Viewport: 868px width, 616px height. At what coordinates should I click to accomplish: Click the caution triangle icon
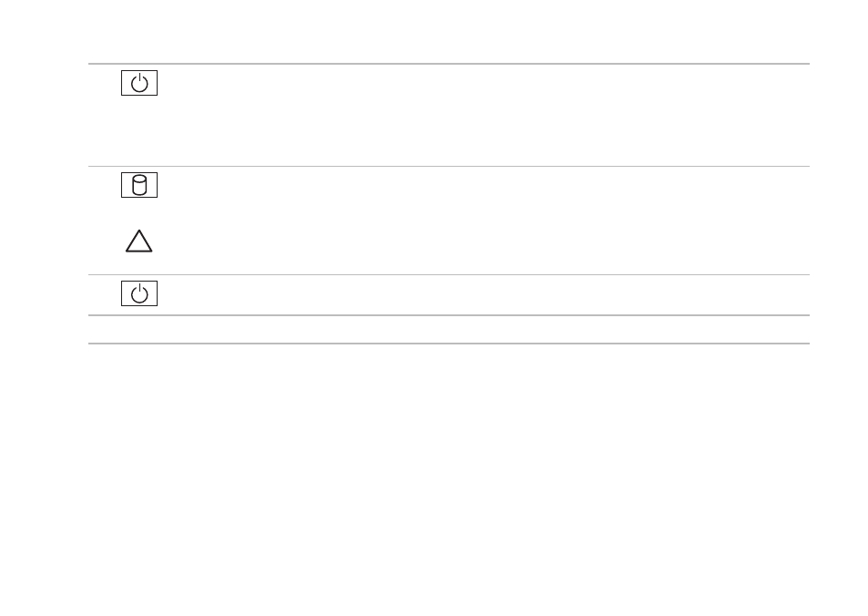139,241
